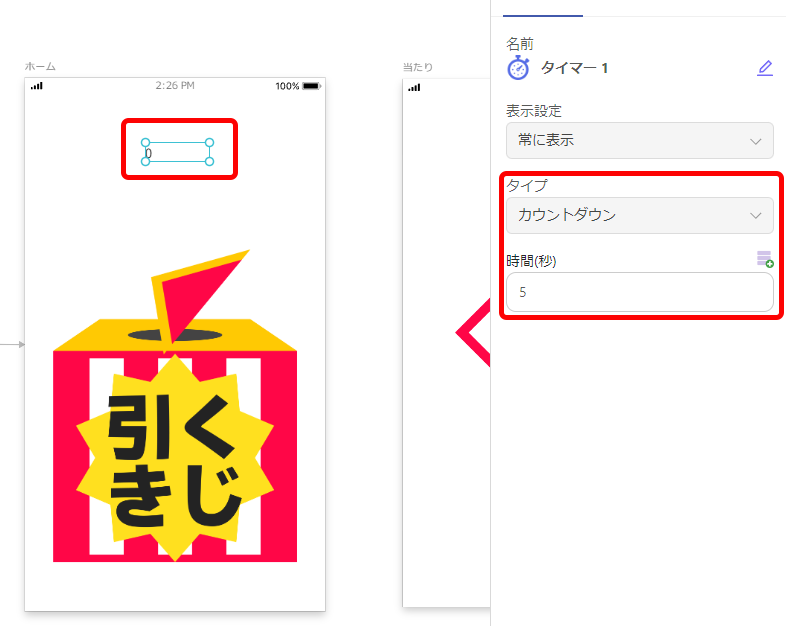Image resolution: width=786 pixels, height=626 pixels.
Task: Click the signal bars icon in ホーム status bar
Action: click(x=37, y=86)
